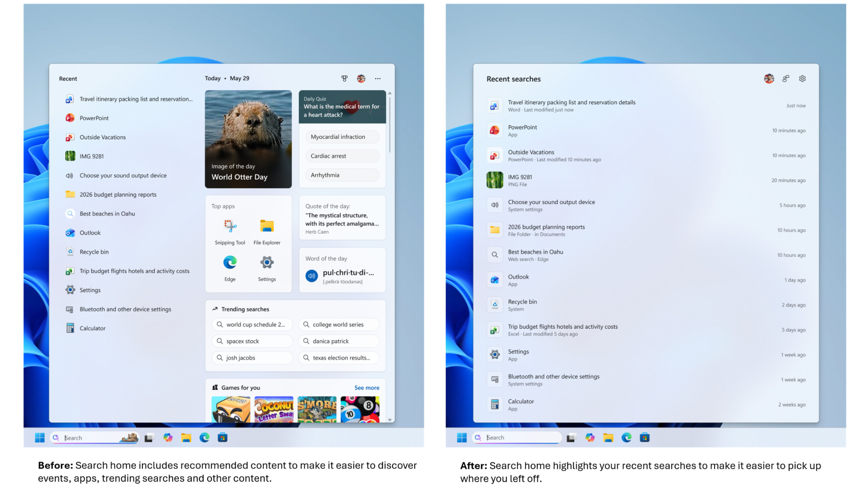Open Best beaches in Oahu in Before list
The height and width of the screenshot is (488, 868).
tap(127, 214)
